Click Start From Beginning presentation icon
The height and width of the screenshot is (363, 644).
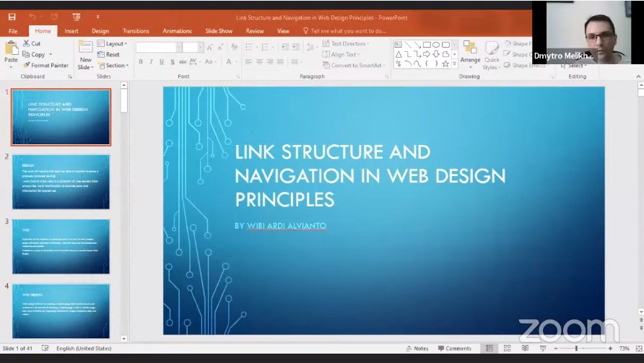click(77, 17)
